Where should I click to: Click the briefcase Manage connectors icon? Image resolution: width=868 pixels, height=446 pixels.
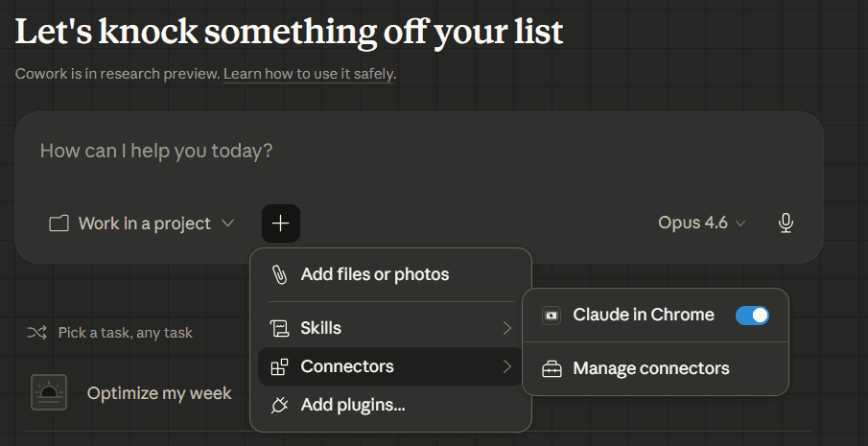click(x=551, y=368)
